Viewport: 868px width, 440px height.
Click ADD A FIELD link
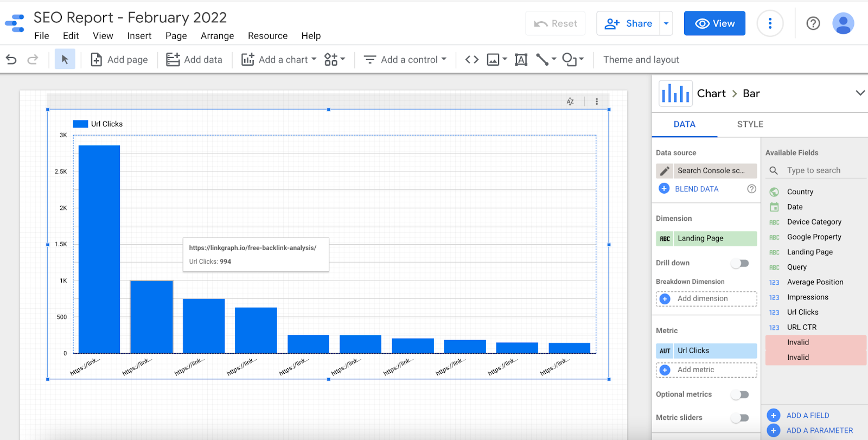coord(808,416)
